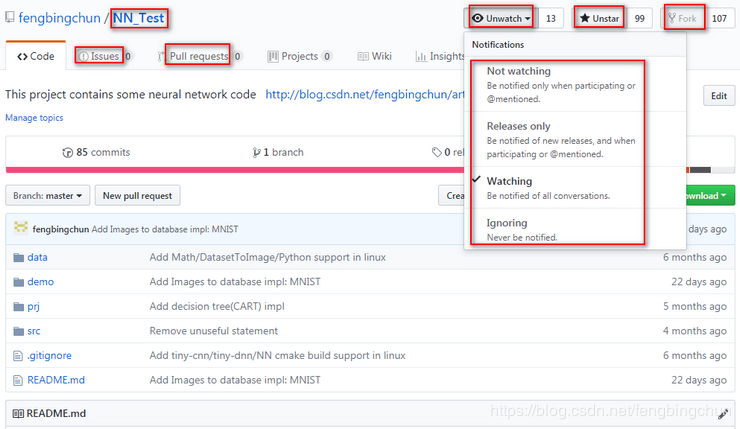Click the Edit description button
The height and width of the screenshot is (429, 740).
point(719,96)
